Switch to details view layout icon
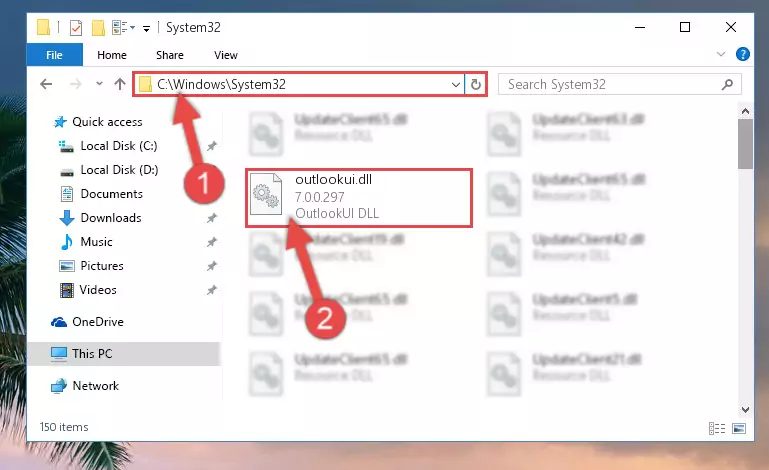 coord(717,428)
